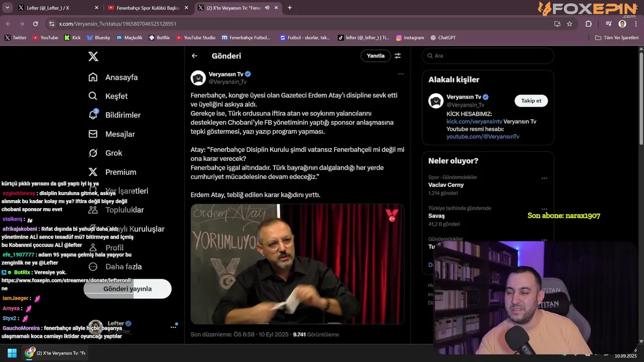Viewport: 644px width, 362px height.
Task: Click the Ara search field
Action: tap(488, 56)
